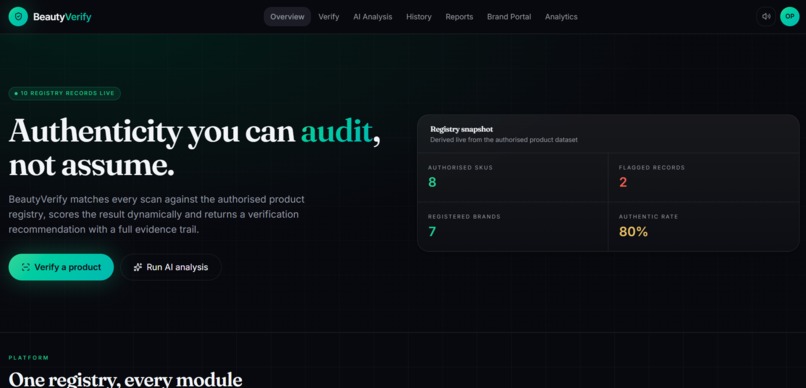
Task: Open the OP user avatar
Action: coord(790,16)
